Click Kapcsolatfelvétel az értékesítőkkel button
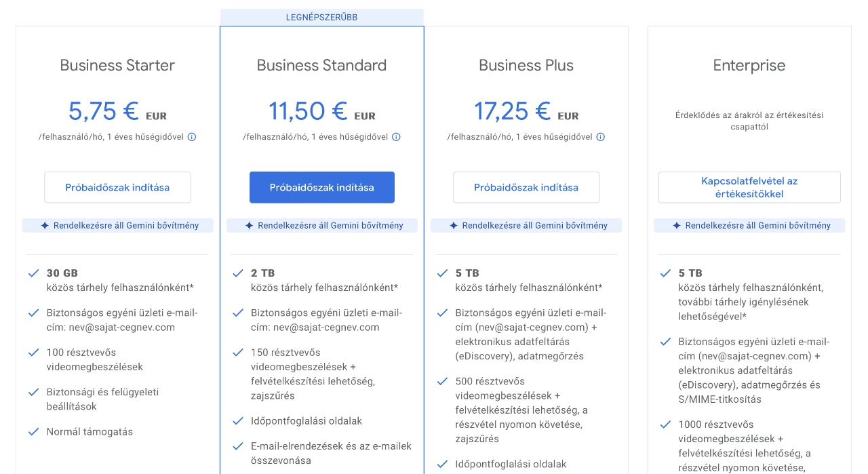Screen dimensions: 868x474 coord(749,187)
